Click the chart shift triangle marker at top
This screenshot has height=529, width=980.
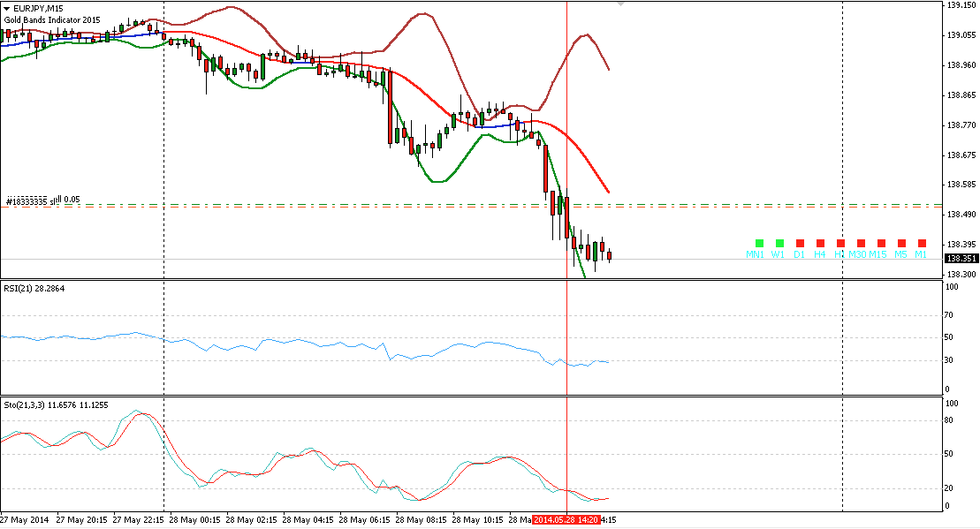[620, 4]
